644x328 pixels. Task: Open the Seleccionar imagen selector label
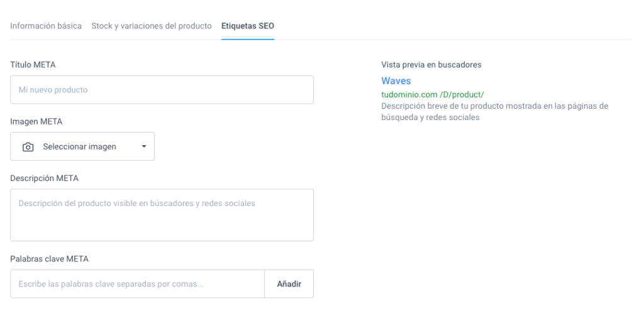click(x=79, y=146)
